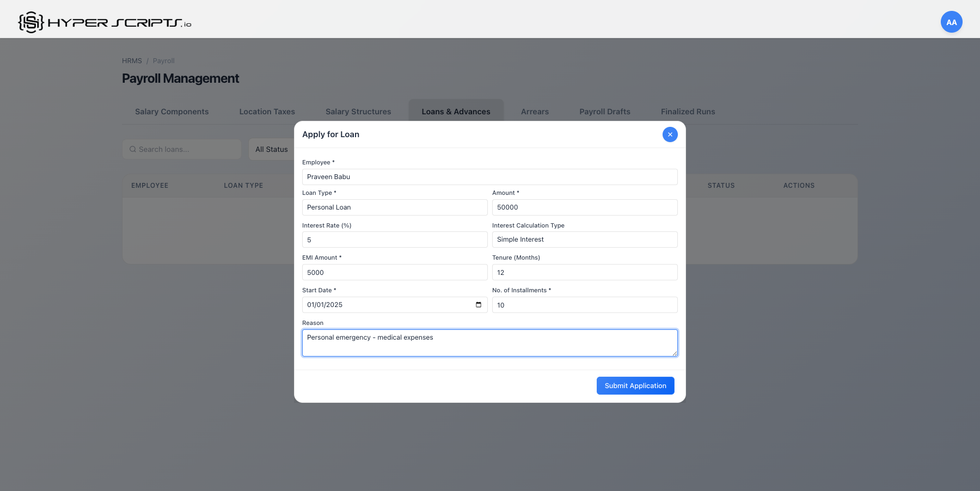Click into the Amount field

coord(584,207)
